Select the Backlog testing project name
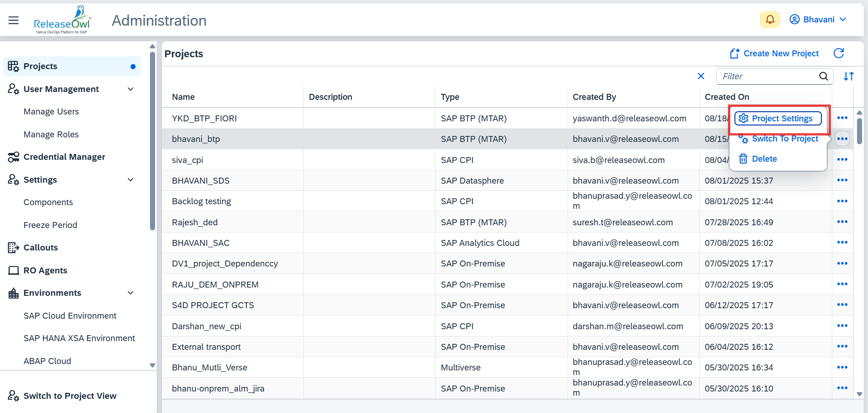868x413 pixels. click(x=201, y=201)
